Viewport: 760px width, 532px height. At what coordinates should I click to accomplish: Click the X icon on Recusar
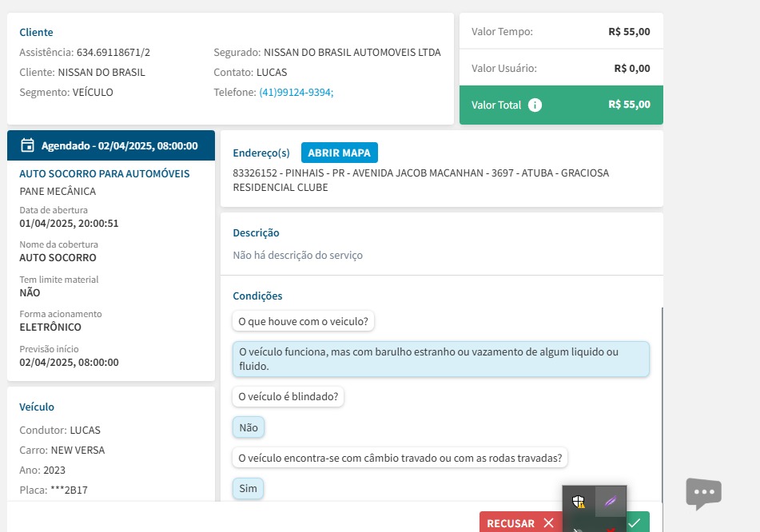(x=548, y=523)
